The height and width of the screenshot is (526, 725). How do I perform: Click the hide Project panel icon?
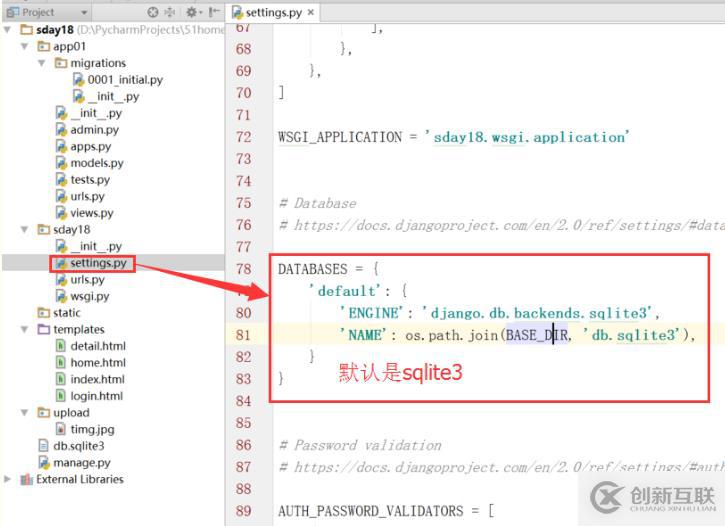click(x=214, y=12)
